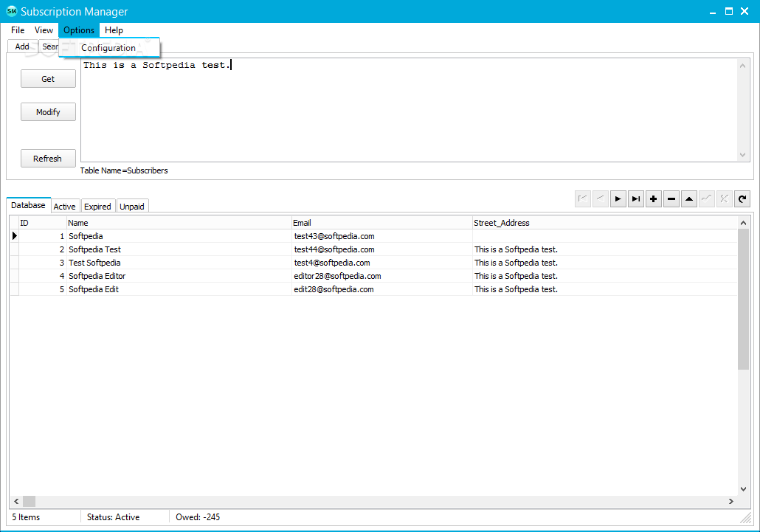Select the Database tab
760x532 pixels.
pos(28,205)
